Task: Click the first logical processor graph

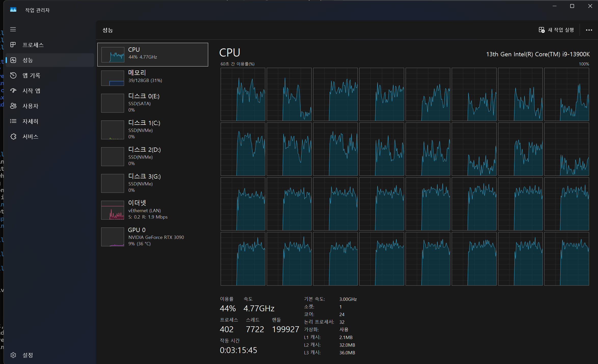Action: tap(243, 94)
